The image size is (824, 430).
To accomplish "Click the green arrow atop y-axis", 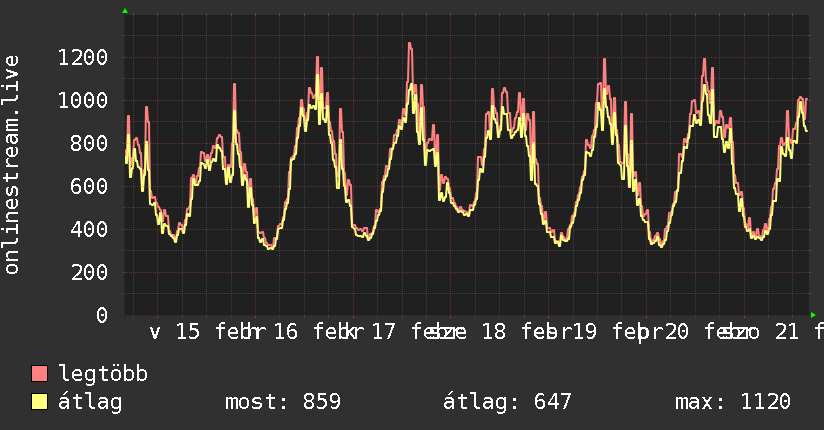I will (125, 11).
